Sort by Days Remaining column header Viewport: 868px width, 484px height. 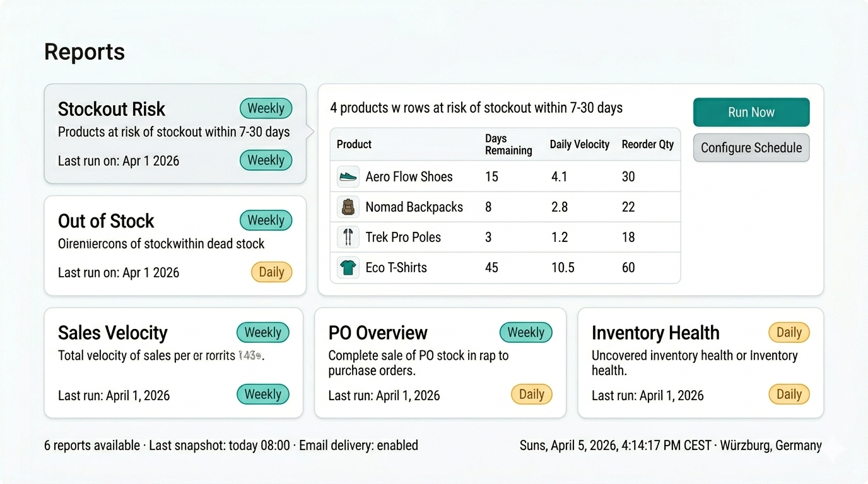(x=508, y=144)
